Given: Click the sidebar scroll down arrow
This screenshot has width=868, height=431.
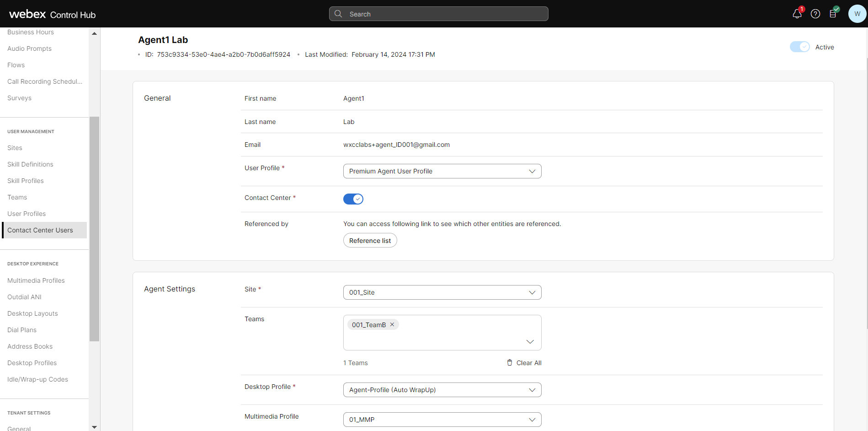Looking at the screenshot, I should coord(94,427).
